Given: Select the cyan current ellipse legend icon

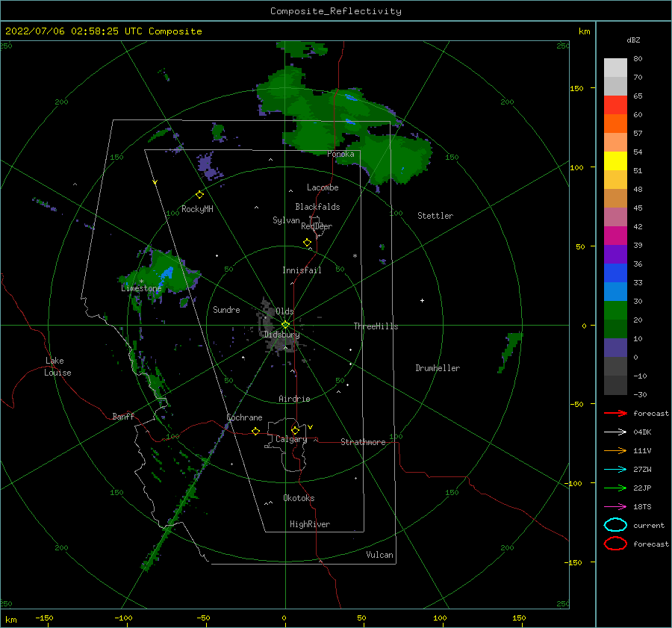Looking at the screenshot, I should pos(615,525).
